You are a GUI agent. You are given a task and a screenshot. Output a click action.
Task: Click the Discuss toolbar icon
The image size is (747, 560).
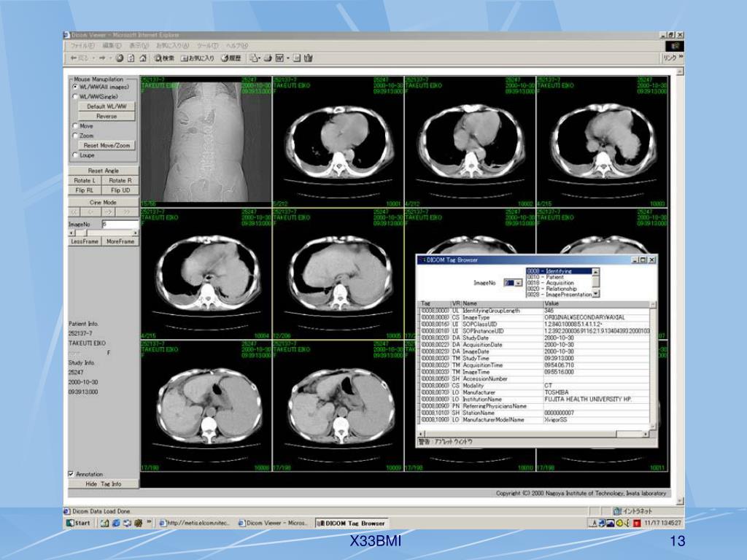pos(297,58)
